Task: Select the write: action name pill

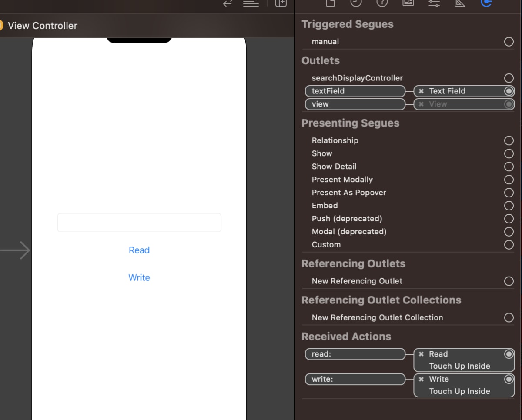Action: (355, 380)
